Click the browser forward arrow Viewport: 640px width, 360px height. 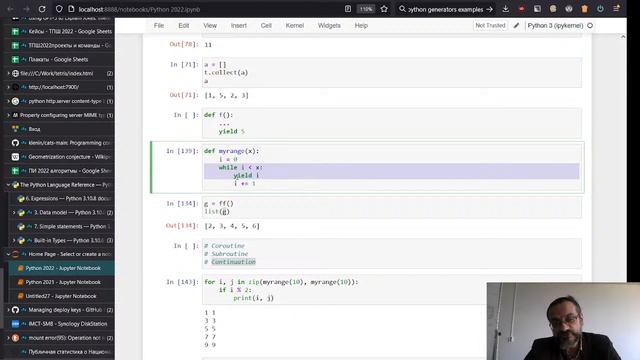pyautogui.click(x=26, y=9)
